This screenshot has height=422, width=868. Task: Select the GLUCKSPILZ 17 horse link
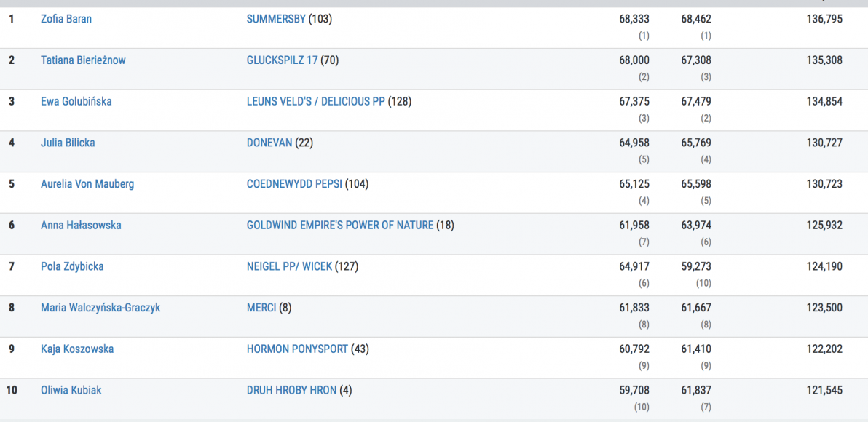[282, 60]
